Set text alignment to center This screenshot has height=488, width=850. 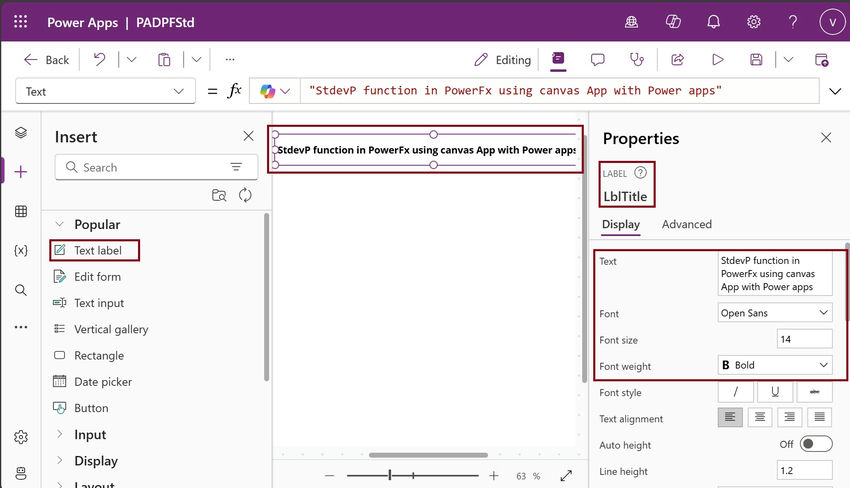point(760,417)
